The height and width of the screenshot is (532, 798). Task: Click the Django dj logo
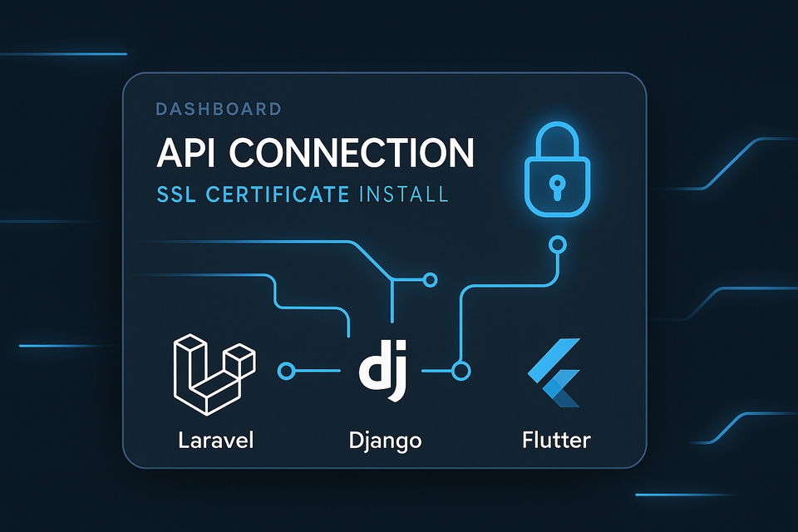click(x=383, y=371)
